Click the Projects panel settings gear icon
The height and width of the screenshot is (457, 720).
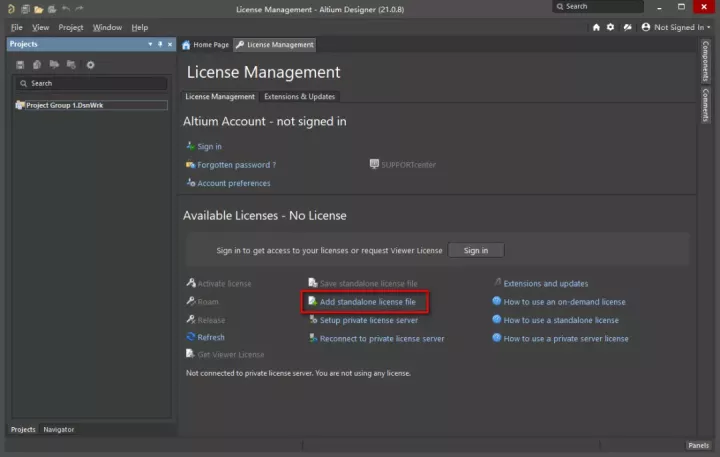point(90,65)
